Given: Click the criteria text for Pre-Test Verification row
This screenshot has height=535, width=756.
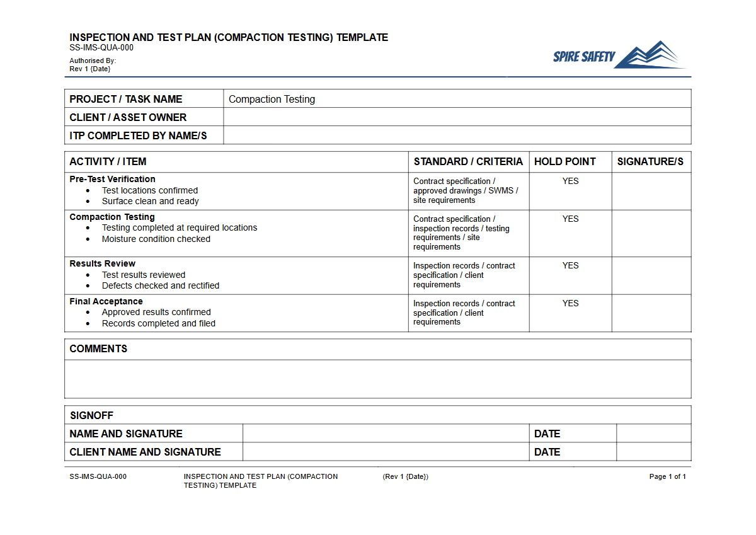Looking at the screenshot, I should pyautogui.click(x=466, y=190).
